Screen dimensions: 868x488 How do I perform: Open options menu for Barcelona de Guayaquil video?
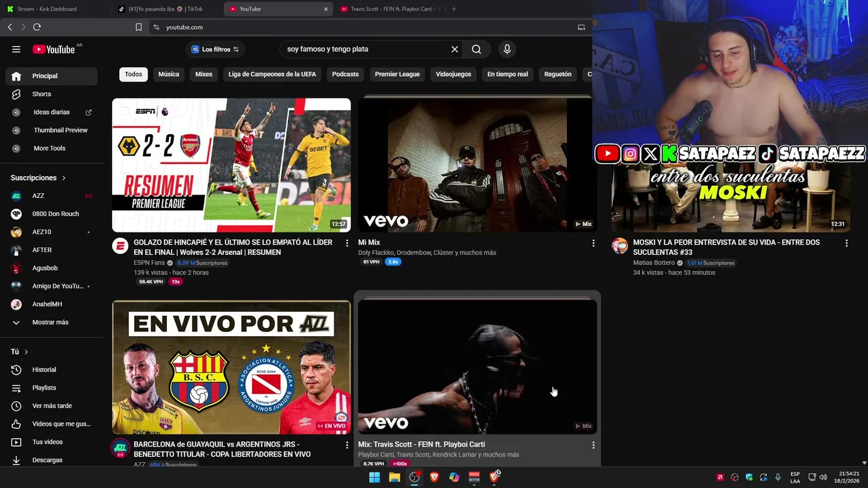coord(347,445)
